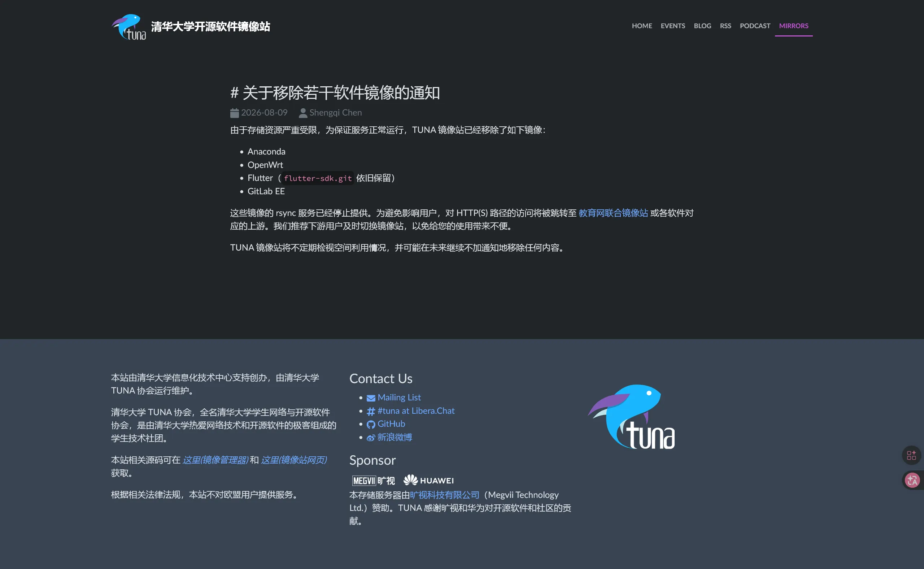Open the 清华大学开源软件镜像站 site title
The height and width of the screenshot is (569, 924).
[x=210, y=27]
